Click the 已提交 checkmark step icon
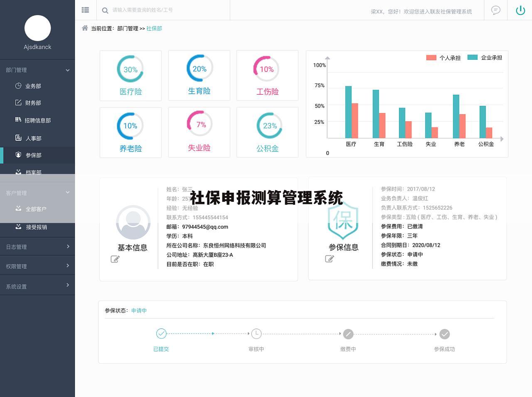 coord(161,333)
